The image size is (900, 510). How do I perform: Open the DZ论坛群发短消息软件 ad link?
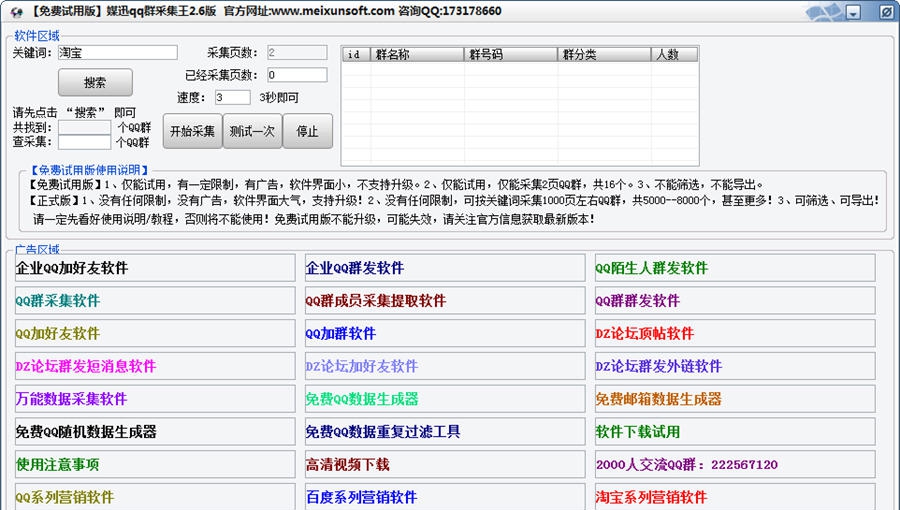155,366
